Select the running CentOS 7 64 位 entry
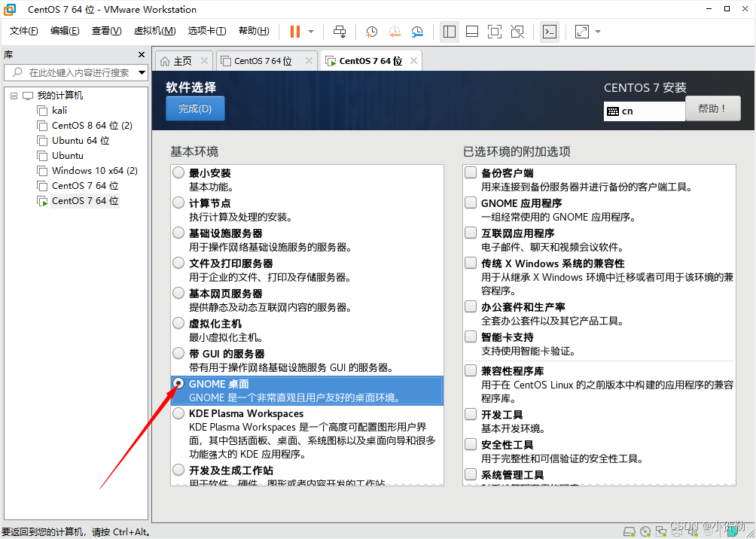Screen dimensions: 756x539 (x=85, y=200)
